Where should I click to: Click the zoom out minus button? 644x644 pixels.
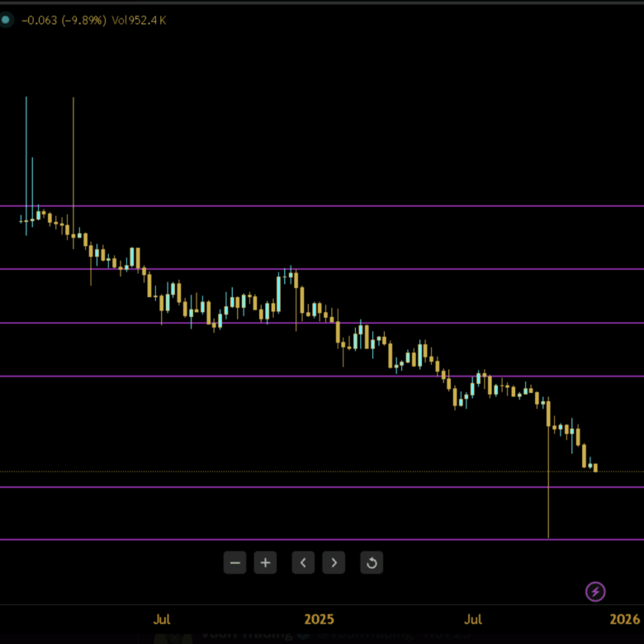pyautogui.click(x=235, y=563)
